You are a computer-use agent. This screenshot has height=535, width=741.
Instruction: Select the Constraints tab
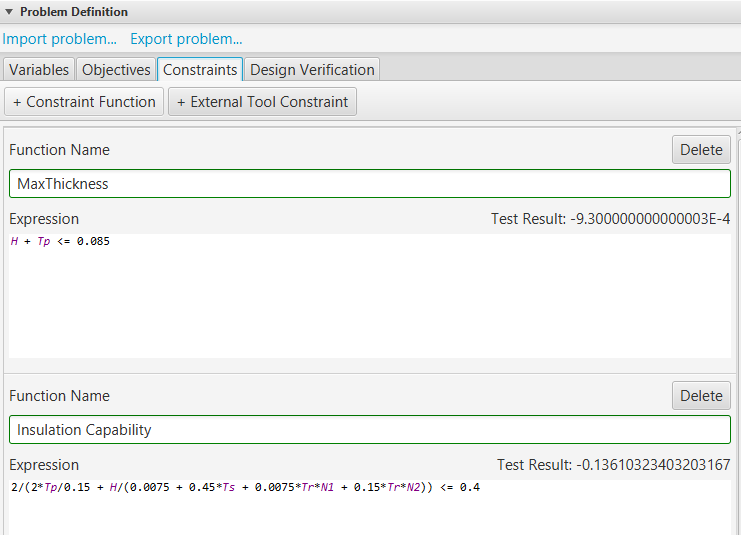[x=200, y=69]
